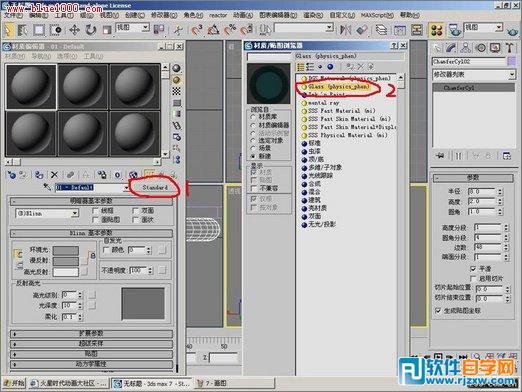
Task: Toggle Angle Snap in main toolbar
Action: point(213,30)
